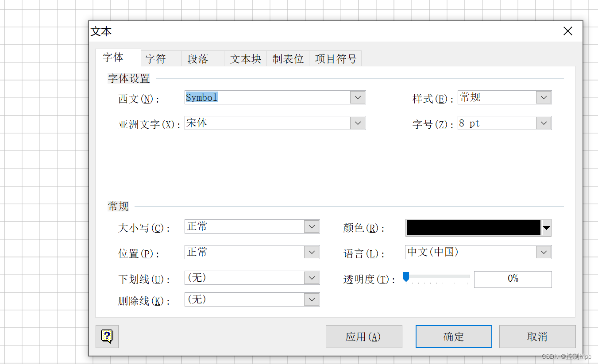The width and height of the screenshot is (598, 364).
Task: Open the 段落 tab
Action: tap(203, 59)
